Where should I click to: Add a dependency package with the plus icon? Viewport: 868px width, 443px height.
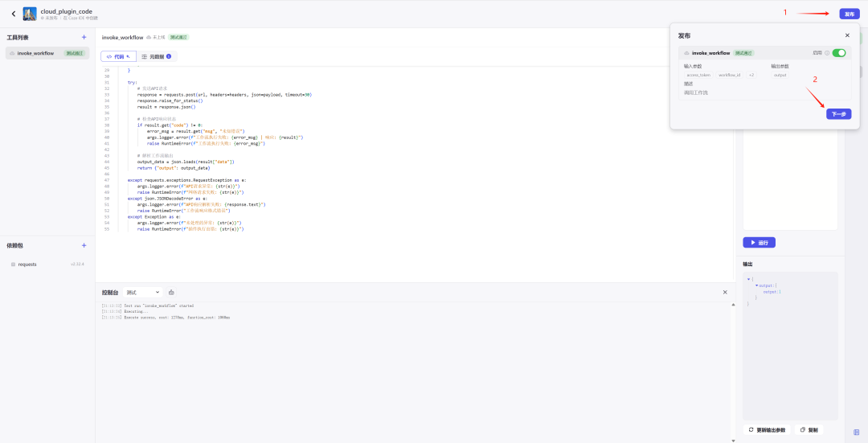[84, 245]
